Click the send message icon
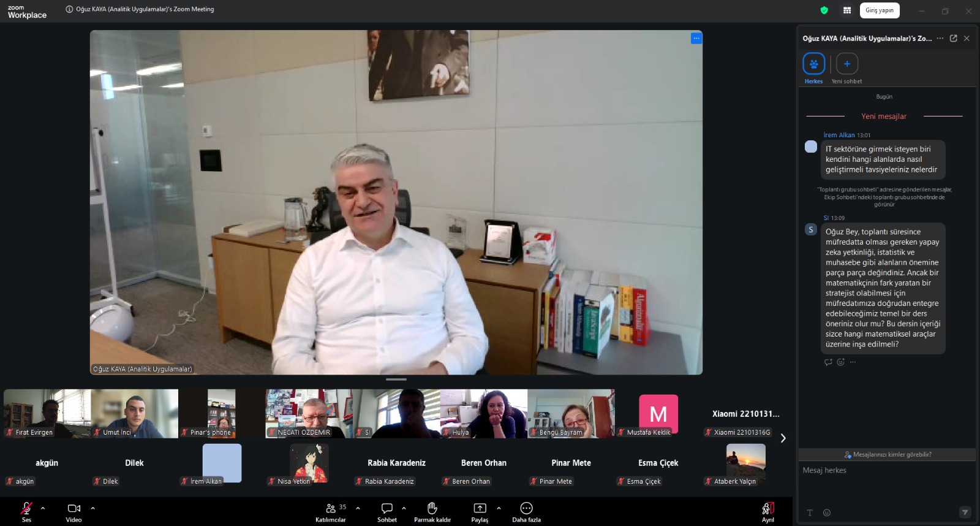The image size is (980, 526). coord(965,513)
